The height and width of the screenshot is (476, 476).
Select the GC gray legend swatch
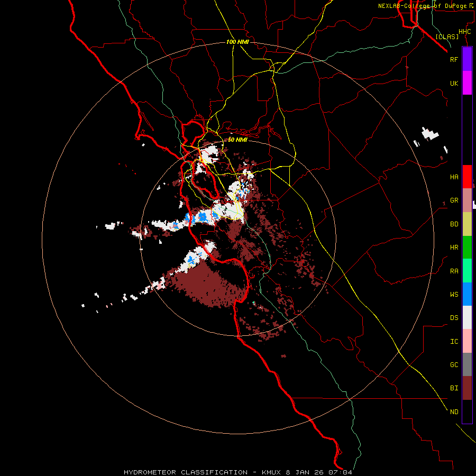point(467,364)
